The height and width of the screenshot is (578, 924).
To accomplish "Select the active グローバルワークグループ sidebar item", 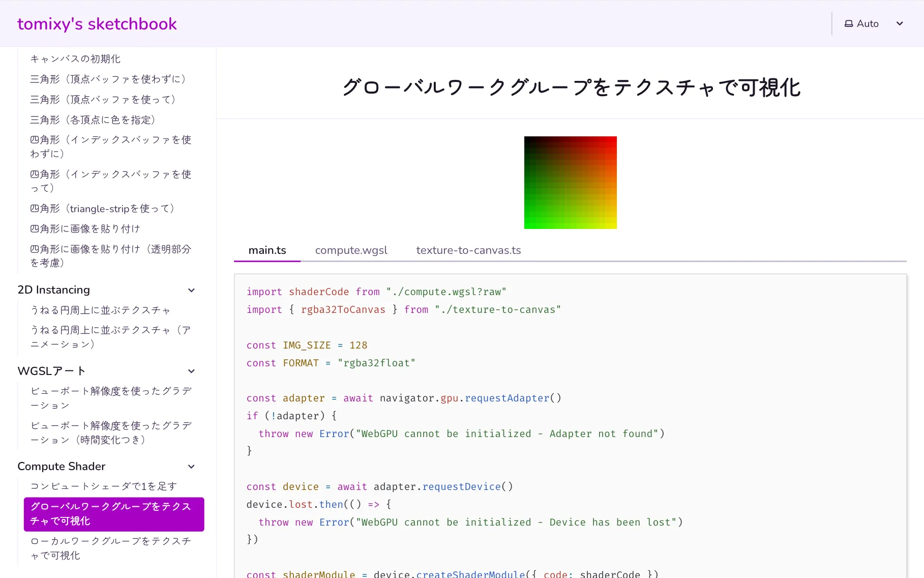I will [x=114, y=514].
